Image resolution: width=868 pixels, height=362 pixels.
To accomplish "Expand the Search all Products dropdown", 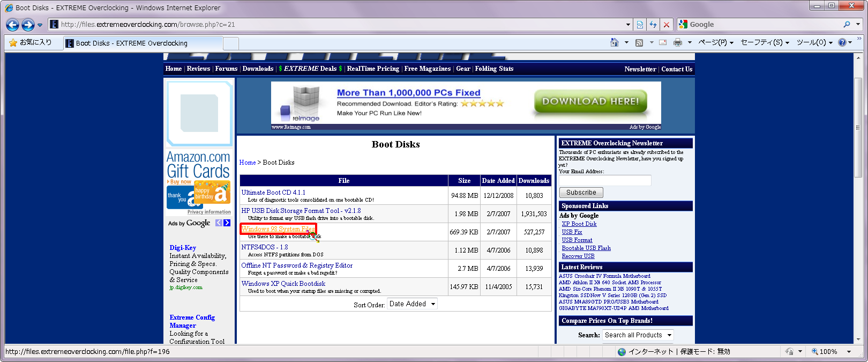I will tap(638, 335).
